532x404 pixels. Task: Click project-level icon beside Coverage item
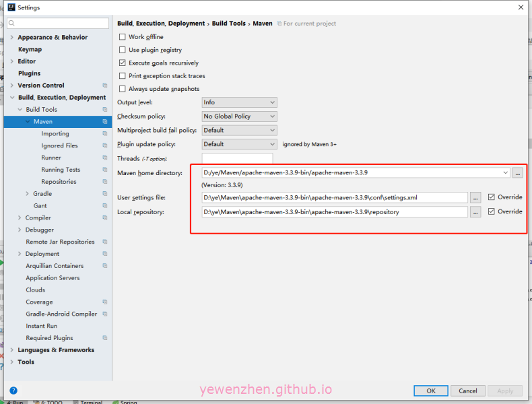pyautogui.click(x=105, y=302)
